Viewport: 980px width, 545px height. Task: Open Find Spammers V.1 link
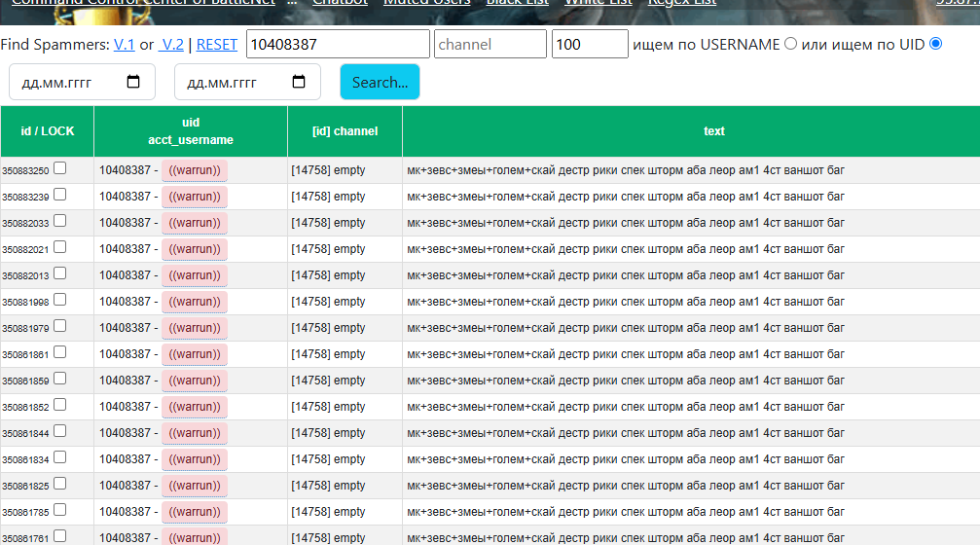click(124, 45)
